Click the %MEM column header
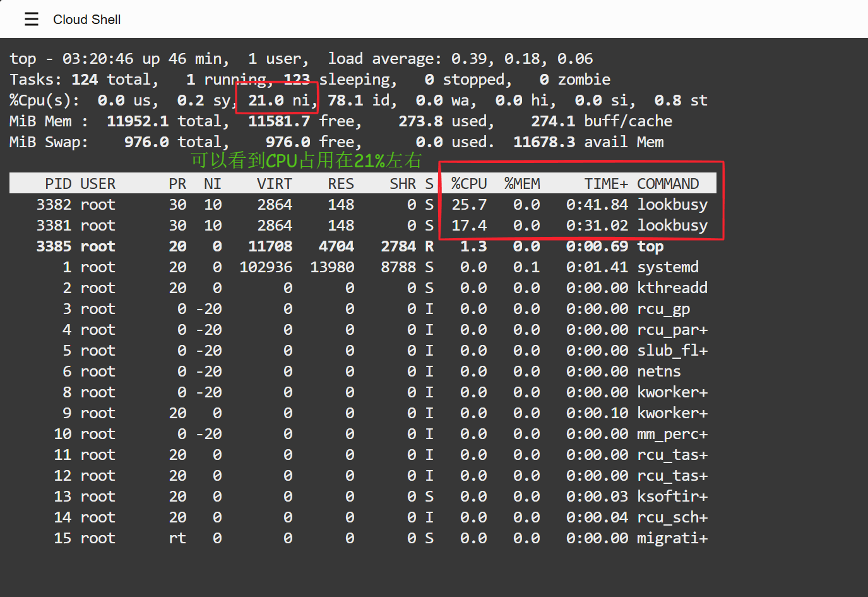Viewport: 868px width, 597px height. tap(522, 184)
